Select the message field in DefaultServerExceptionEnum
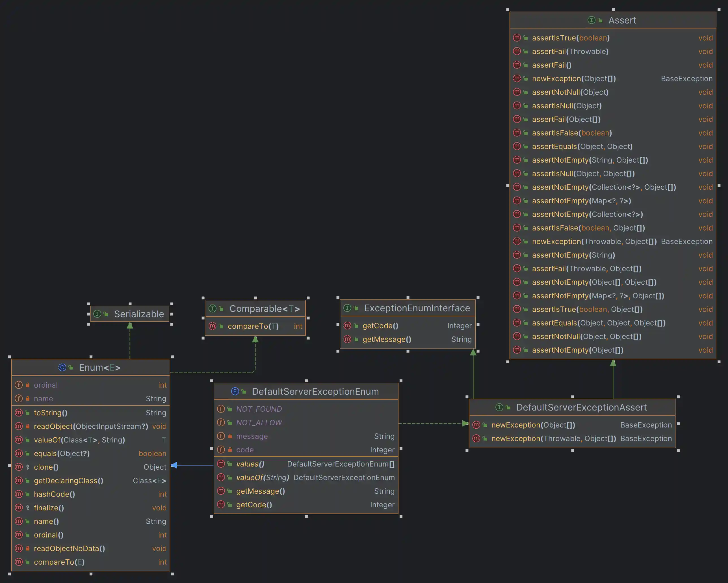Viewport: 728px width, 583px height. coord(252,437)
